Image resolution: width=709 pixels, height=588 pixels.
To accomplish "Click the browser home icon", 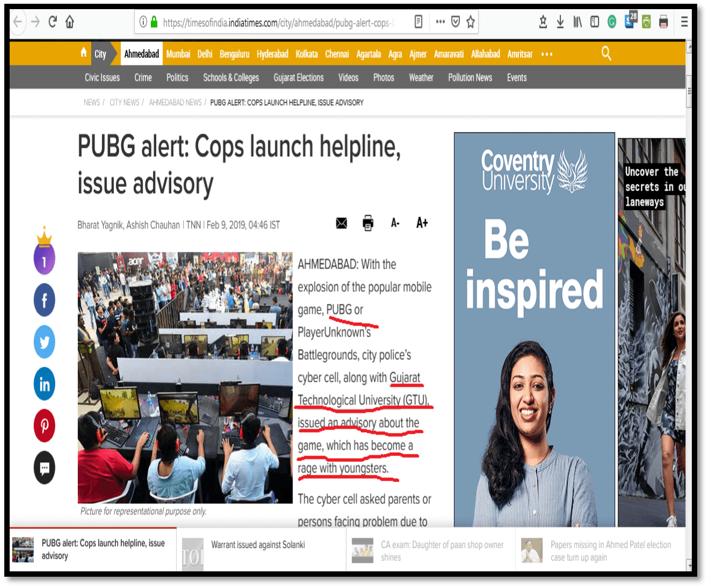I will 70,22.
